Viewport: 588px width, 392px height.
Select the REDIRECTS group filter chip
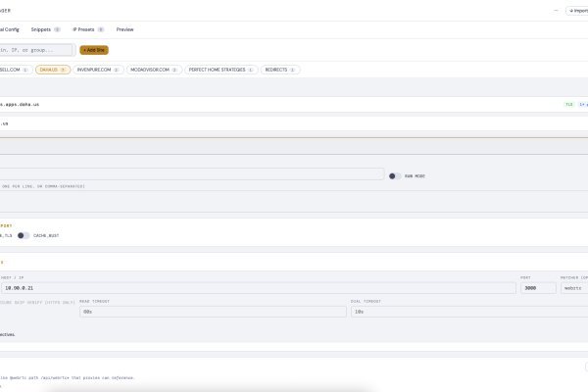[x=280, y=70]
